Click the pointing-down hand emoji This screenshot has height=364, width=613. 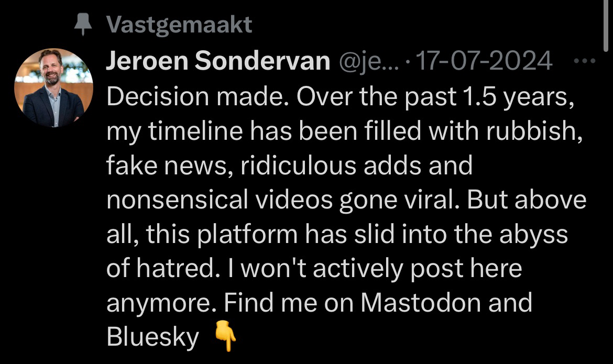pyautogui.click(x=225, y=338)
